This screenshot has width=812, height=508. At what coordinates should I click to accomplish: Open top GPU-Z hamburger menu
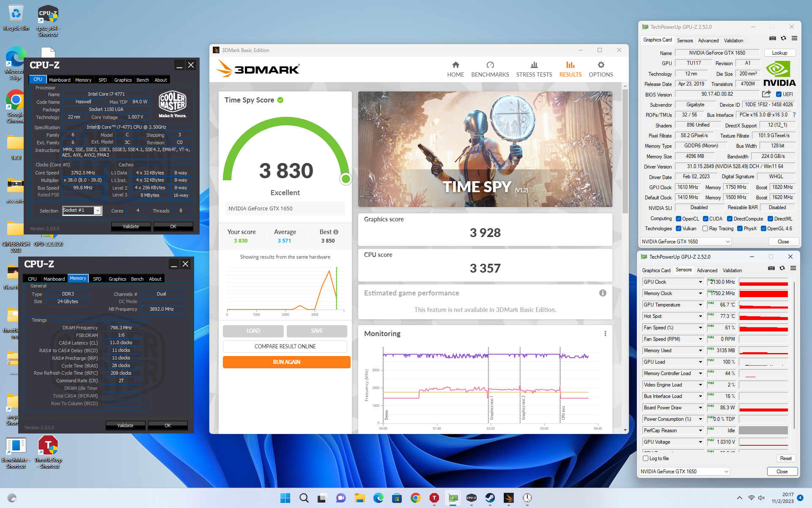click(x=794, y=38)
